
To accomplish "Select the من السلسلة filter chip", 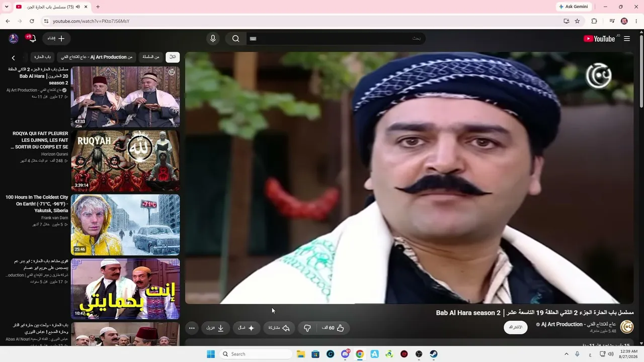I will 151,57.
